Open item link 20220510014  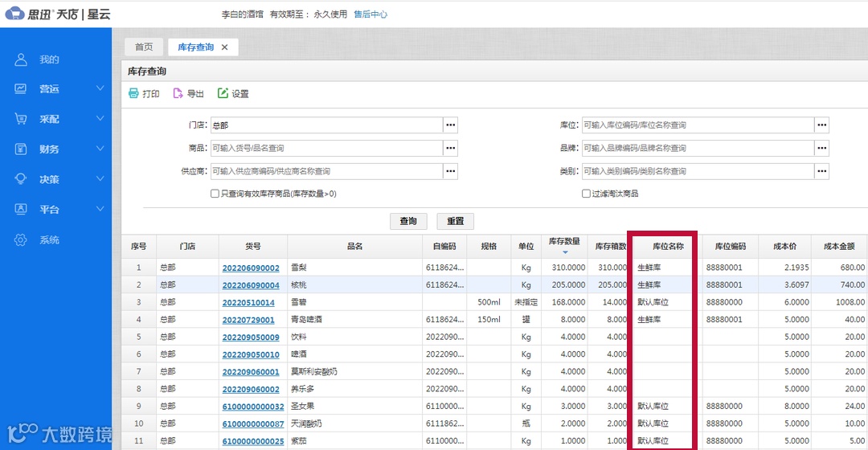[248, 303]
